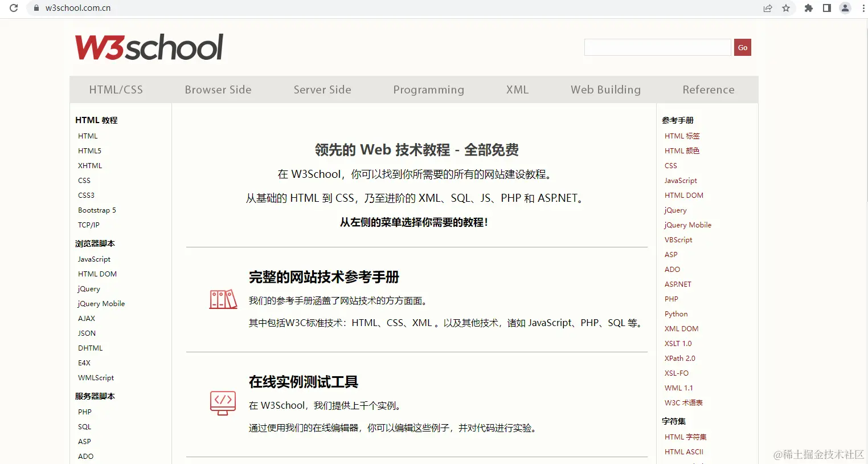Viewport: 868px width, 464px height.
Task: Visit the TCP/IP tutorial link
Action: (89, 225)
